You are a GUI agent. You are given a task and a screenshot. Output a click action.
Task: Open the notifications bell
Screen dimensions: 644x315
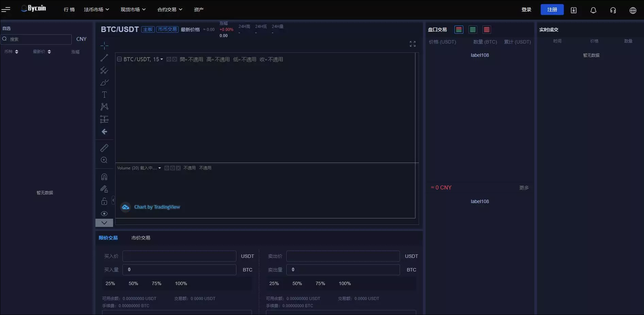(x=593, y=10)
